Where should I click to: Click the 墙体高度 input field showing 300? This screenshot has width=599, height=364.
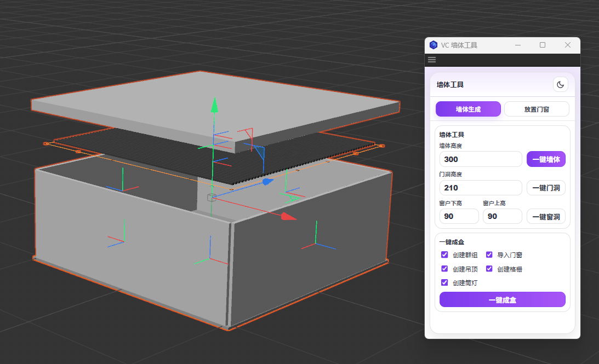click(480, 159)
